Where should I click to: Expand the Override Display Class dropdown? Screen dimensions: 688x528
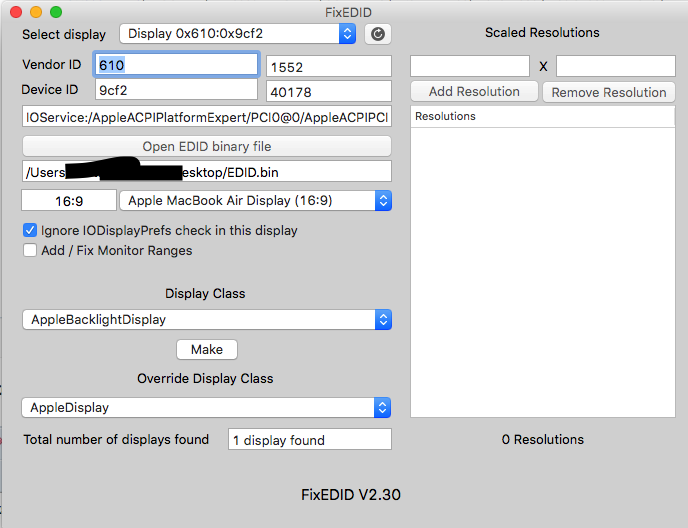tap(206, 408)
